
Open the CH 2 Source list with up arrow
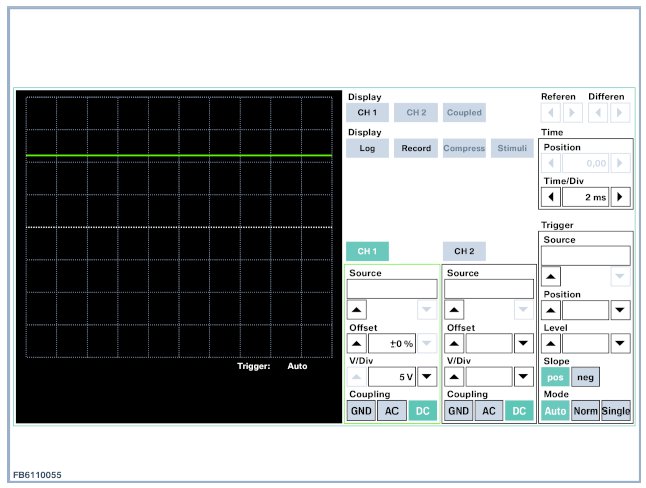coord(454,310)
